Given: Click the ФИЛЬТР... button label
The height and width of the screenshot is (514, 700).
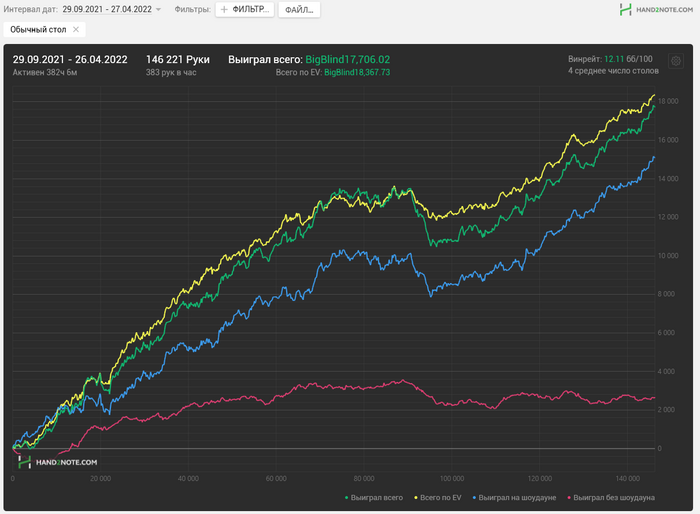Looking at the screenshot, I should pos(250,9).
